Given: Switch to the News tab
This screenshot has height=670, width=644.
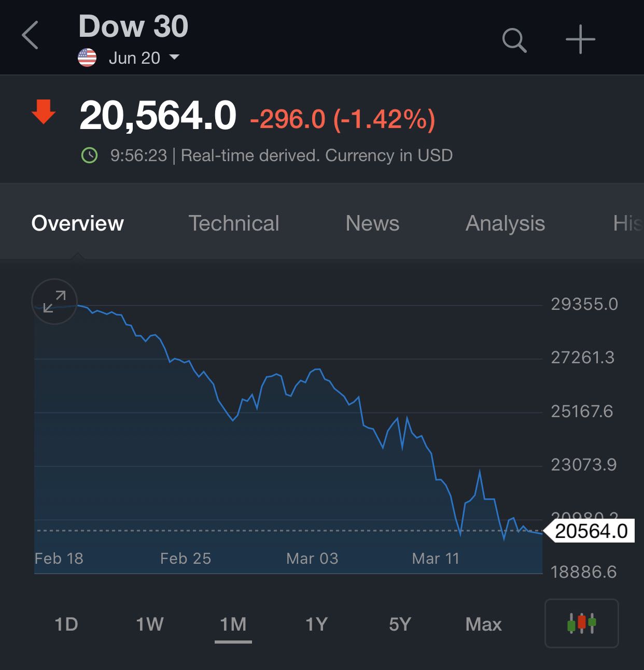Looking at the screenshot, I should 372,223.
